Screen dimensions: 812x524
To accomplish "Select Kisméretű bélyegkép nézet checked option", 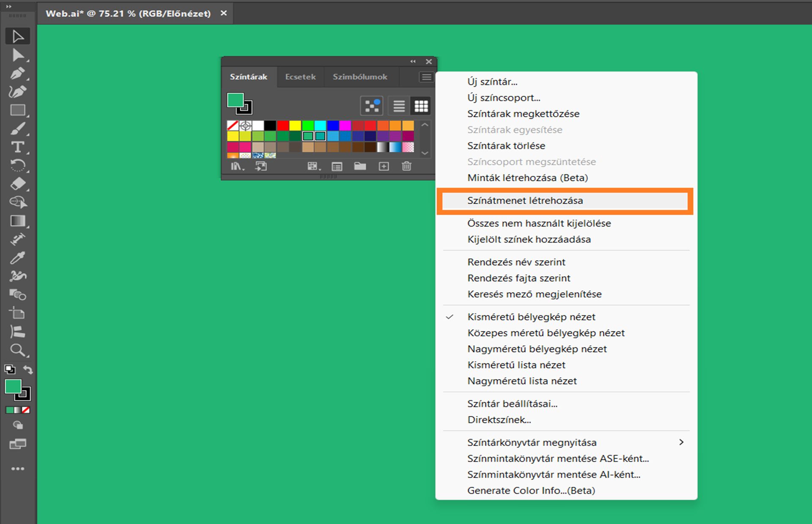I will pyautogui.click(x=531, y=317).
